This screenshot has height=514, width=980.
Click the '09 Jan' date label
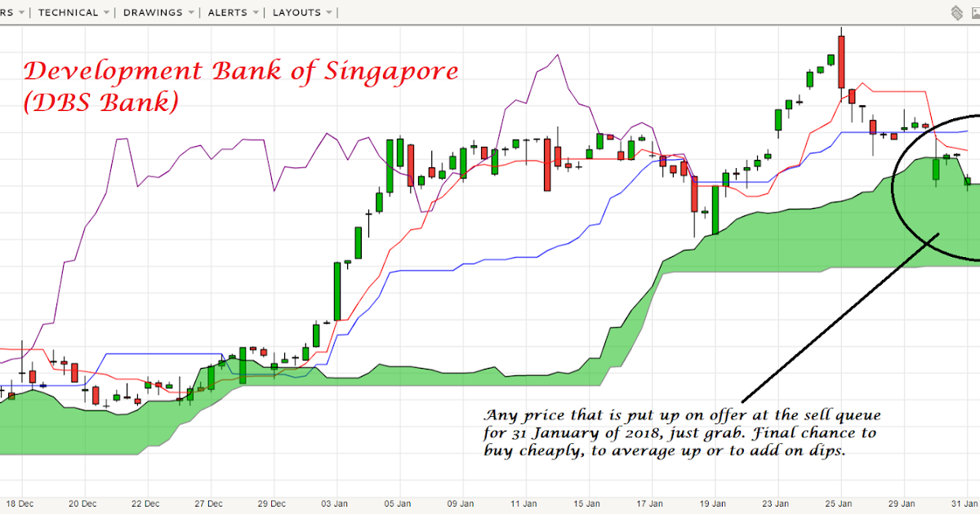tap(461, 503)
